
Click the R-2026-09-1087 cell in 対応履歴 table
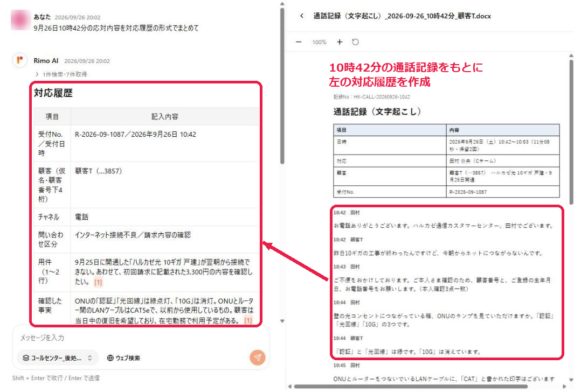pyautogui.click(x=164, y=143)
